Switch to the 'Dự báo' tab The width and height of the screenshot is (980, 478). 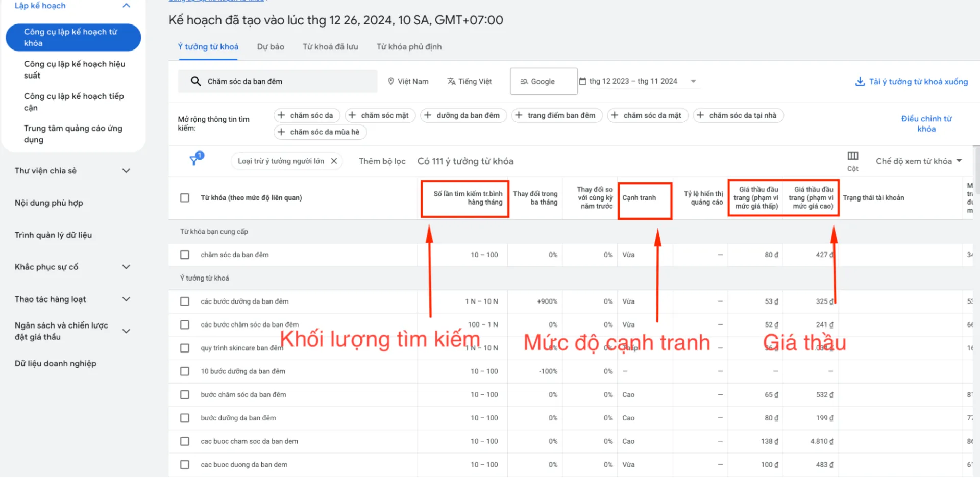(x=270, y=46)
